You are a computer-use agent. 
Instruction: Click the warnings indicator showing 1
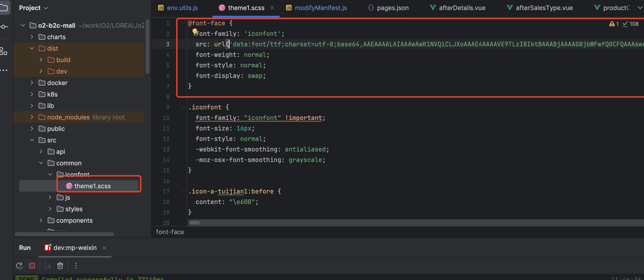click(614, 24)
